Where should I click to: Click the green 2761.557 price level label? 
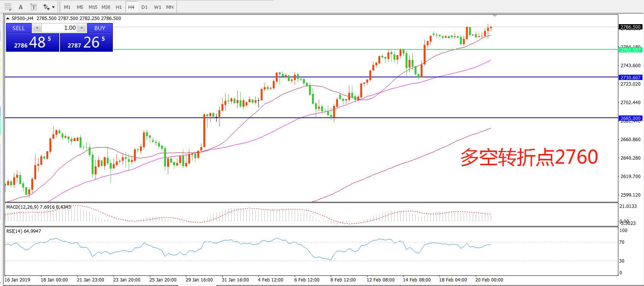pyautogui.click(x=630, y=50)
